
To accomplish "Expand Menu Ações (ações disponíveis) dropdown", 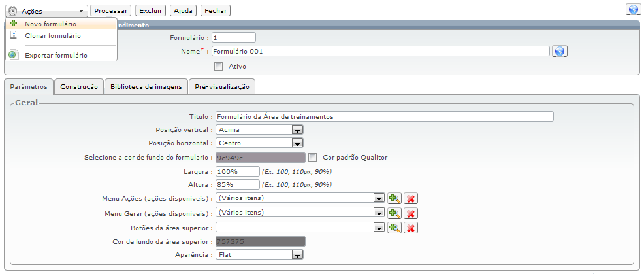I will (x=300, y=198).
